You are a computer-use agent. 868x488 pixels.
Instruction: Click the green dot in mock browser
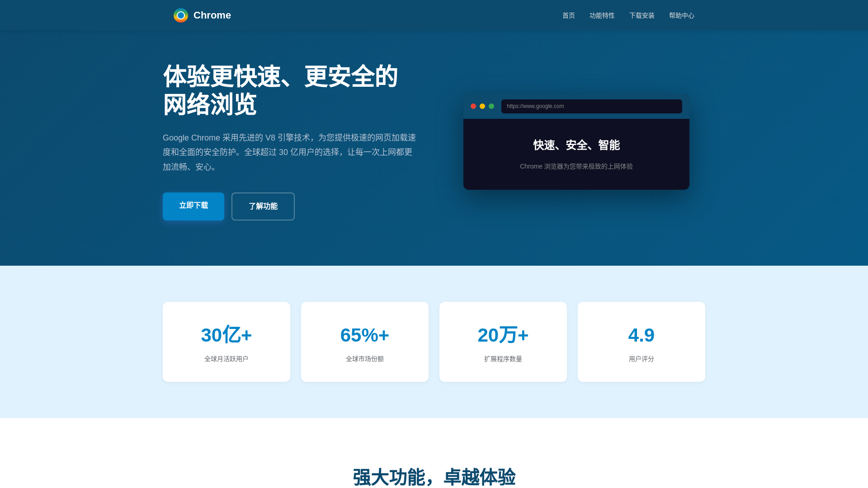[x=491, y=106]
